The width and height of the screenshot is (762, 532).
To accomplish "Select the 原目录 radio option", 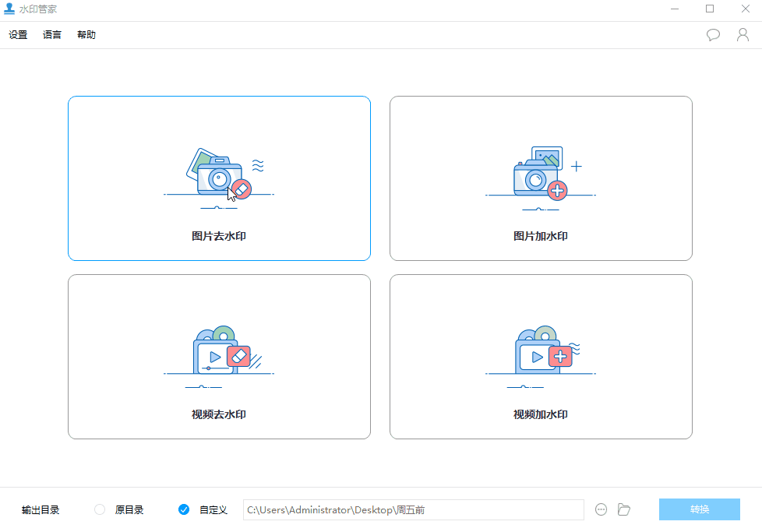I will [100, 509].
